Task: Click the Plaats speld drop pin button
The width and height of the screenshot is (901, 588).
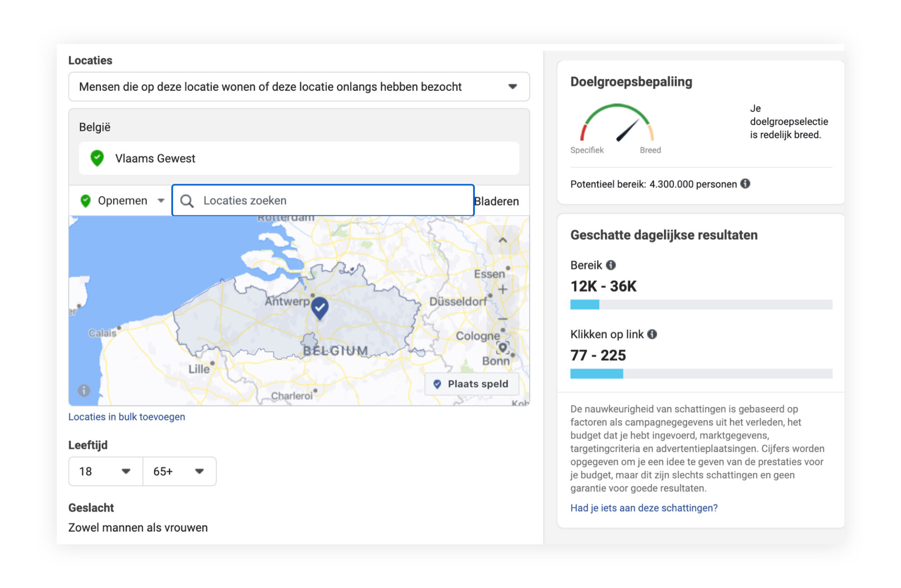Action: point(472,384)
